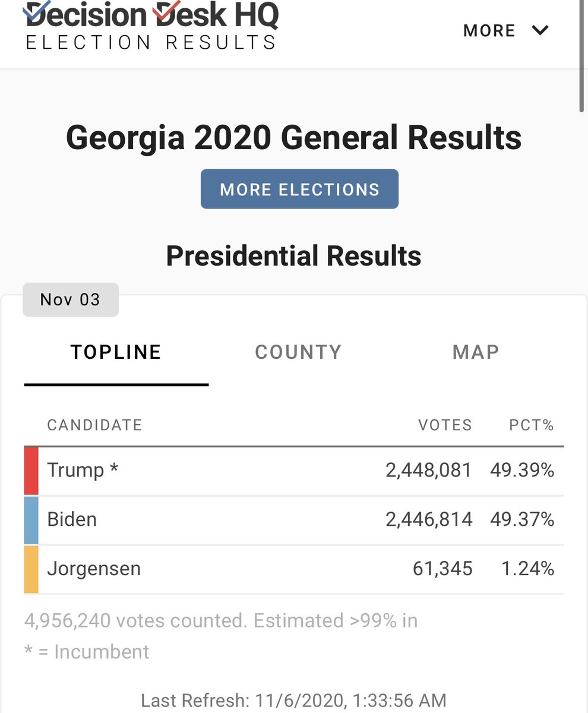Expand the MORE chevron dropdown
The image size is (588, 713).
(x=540, y=30)
